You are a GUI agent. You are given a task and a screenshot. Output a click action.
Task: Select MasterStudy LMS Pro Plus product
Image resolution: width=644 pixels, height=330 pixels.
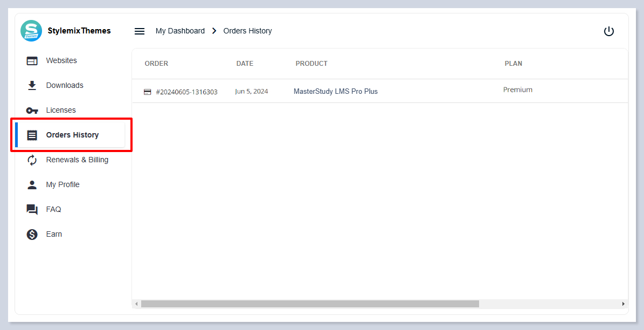pyautogui.click(x=335, y=92)
